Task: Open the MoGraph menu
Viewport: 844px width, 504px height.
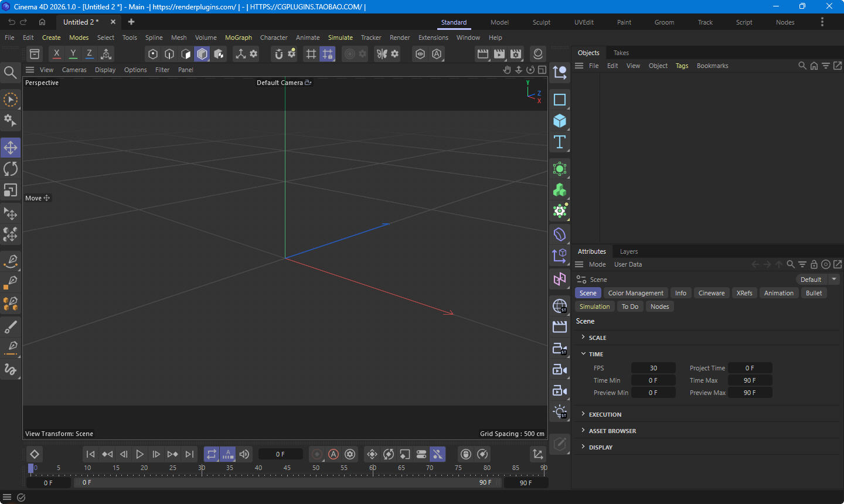Action: 238,38
